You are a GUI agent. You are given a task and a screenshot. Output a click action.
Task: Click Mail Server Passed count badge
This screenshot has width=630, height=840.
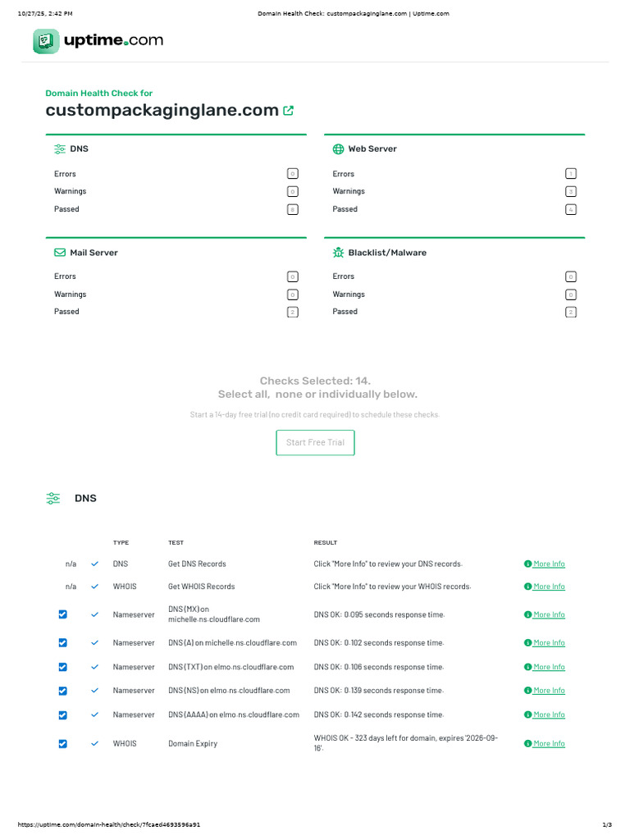pyautogui.click(x=293, y=312)
